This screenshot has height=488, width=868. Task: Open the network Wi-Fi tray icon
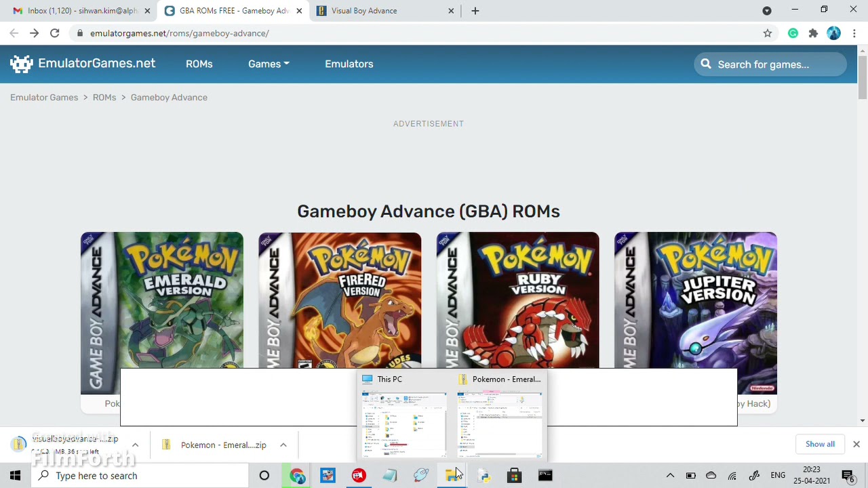tap(732, 476)
